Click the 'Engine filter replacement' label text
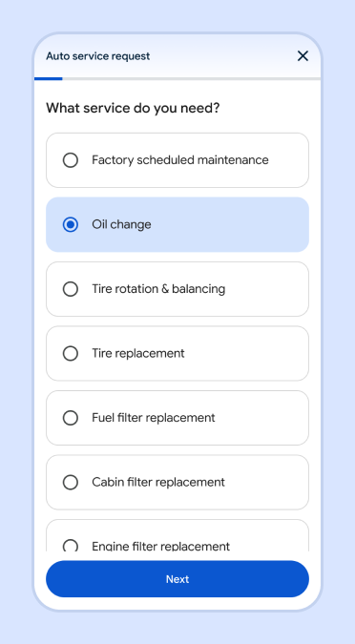 (160, 547)
